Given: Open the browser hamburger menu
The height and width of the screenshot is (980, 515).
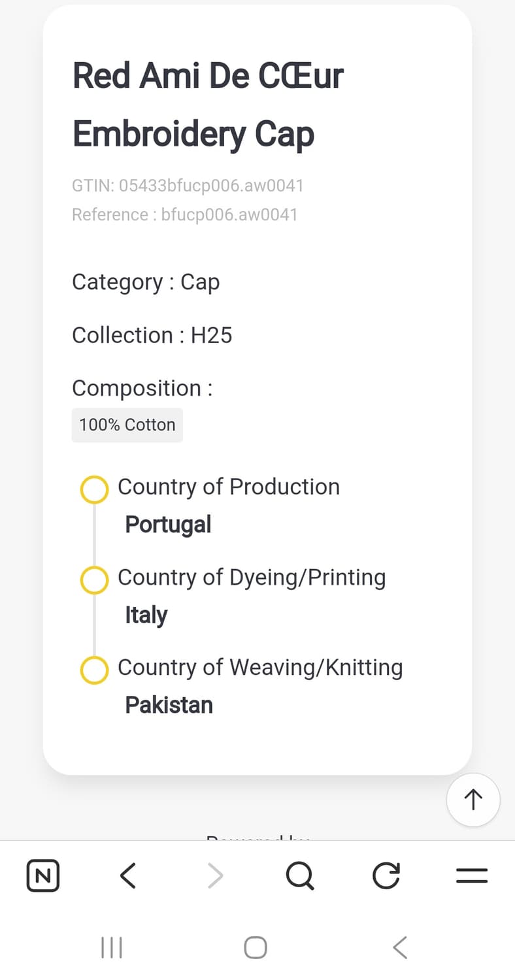Looking at the screenshot, I should click(x=472, y=875).
